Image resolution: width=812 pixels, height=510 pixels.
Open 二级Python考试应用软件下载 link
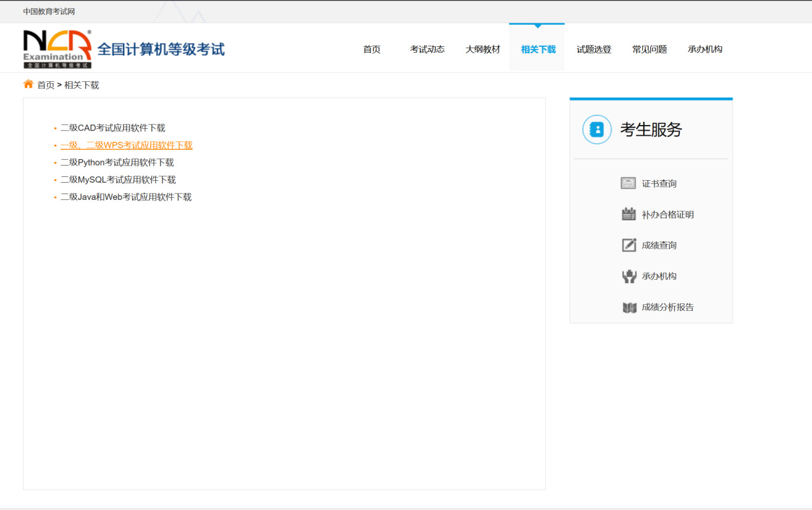pyautogui.click(x=117, y=162)
